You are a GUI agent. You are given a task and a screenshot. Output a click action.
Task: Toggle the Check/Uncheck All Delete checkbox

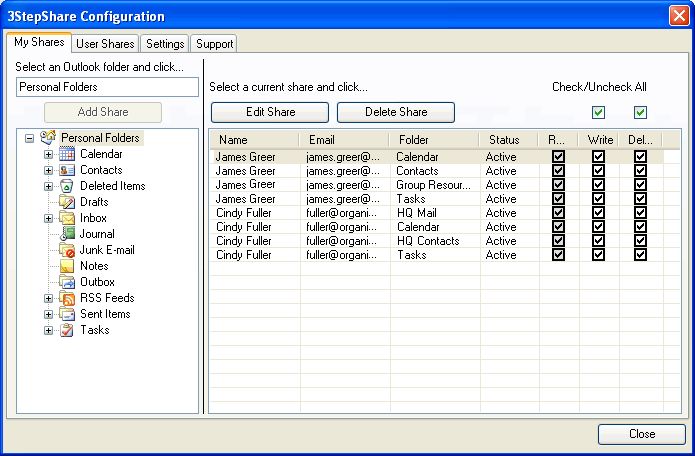(x=640, y=112)
